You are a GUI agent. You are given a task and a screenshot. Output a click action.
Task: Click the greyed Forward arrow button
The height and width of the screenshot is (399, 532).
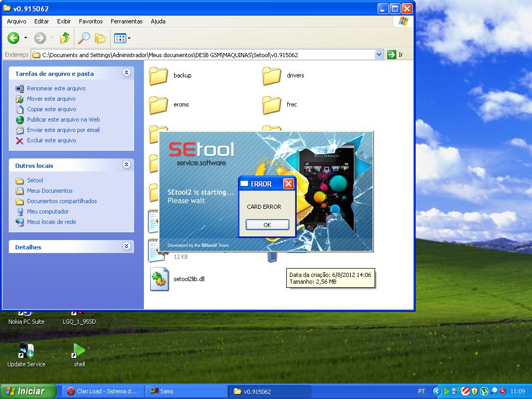(40, 38)
